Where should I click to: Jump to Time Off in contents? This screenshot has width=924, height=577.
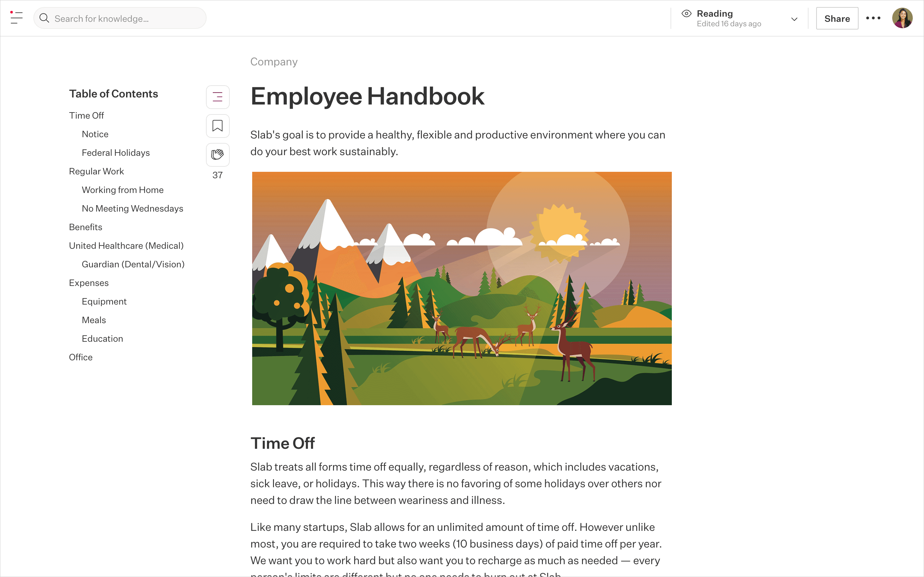coord(86,116)
